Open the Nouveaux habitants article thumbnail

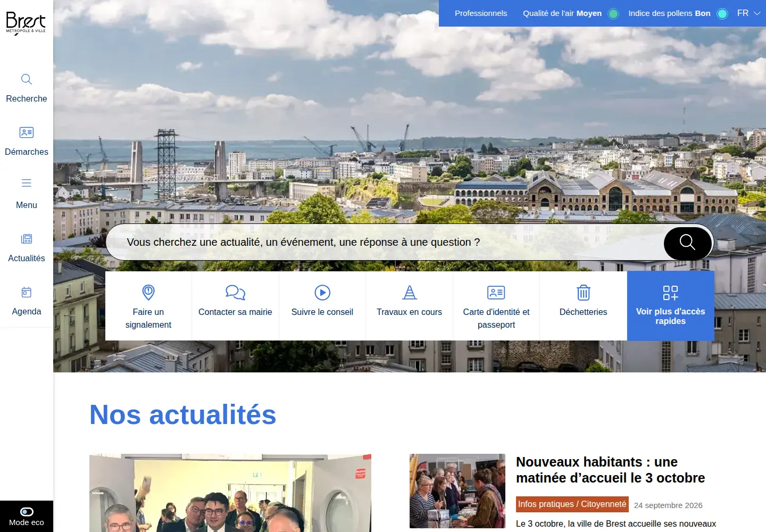coord(457,491)
